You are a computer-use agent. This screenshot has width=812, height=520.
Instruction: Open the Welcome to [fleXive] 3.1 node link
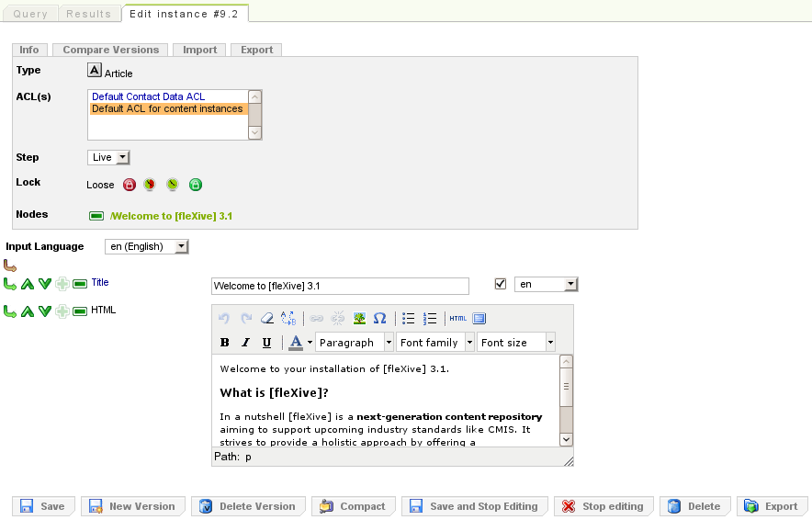[x=171, y=216]
